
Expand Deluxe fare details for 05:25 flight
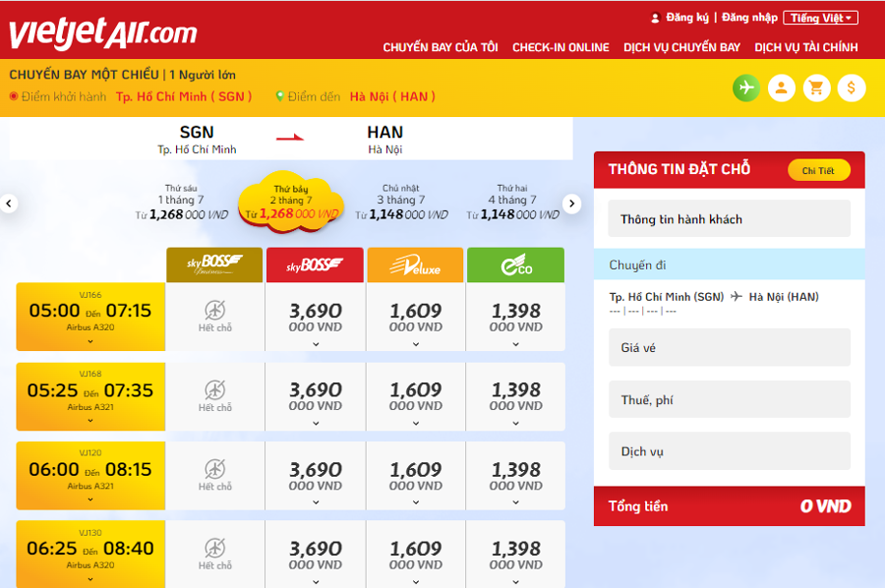pyautogui.click(x=415, y=423)
